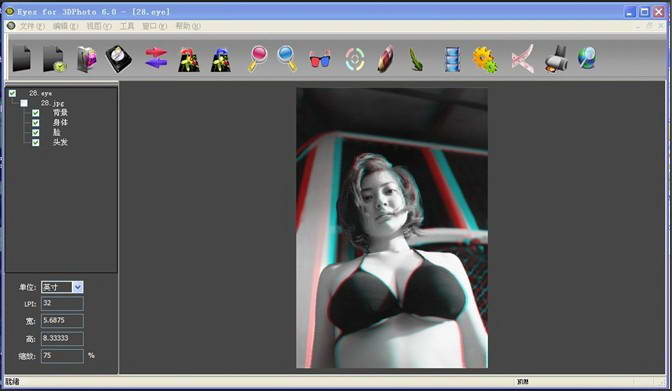
Task: Click the flower icon with blue arrow
Action: pos(221,60)
